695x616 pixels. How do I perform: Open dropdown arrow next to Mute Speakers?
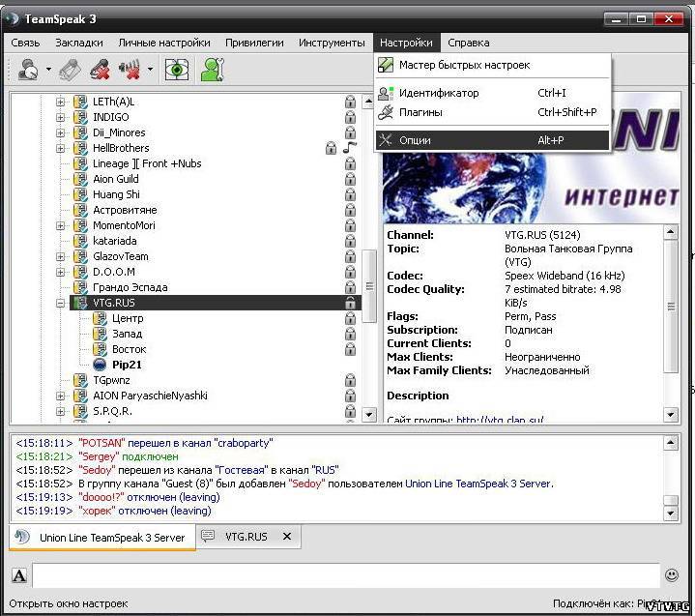coord(150,70)
